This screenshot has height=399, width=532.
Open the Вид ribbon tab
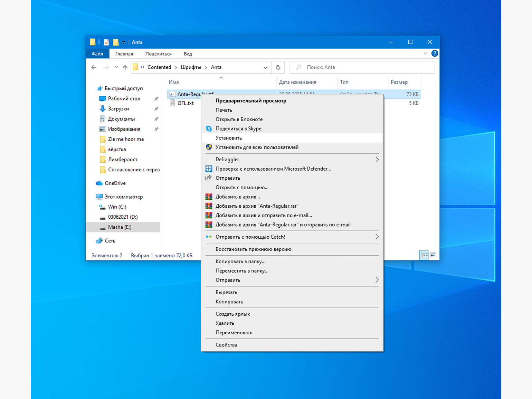(x=188, y=54)
